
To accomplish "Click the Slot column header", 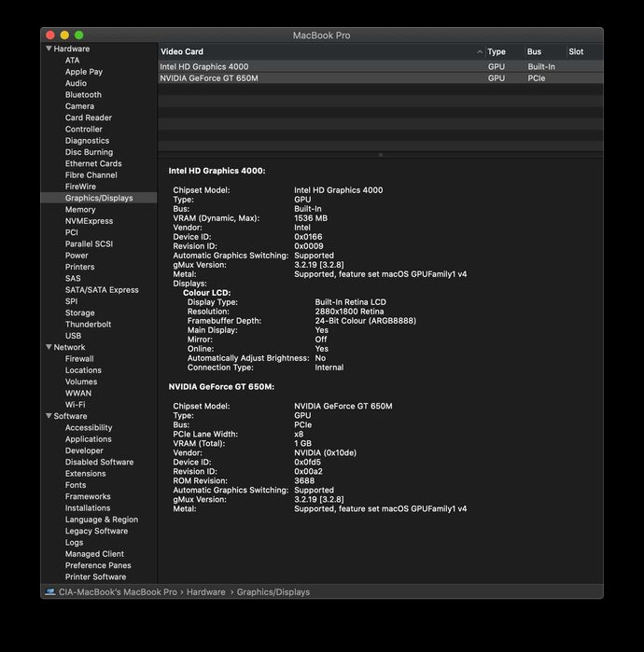I will click(x=576, y=51).
